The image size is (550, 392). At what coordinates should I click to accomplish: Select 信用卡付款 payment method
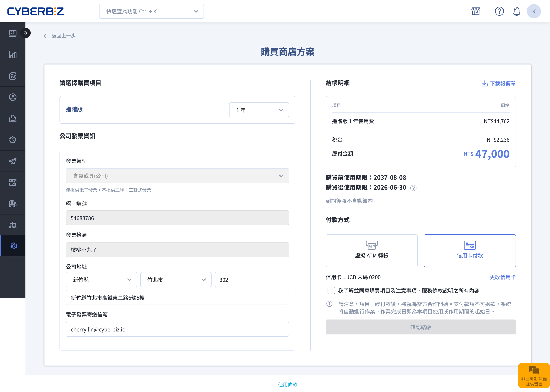tap(470, 251)
